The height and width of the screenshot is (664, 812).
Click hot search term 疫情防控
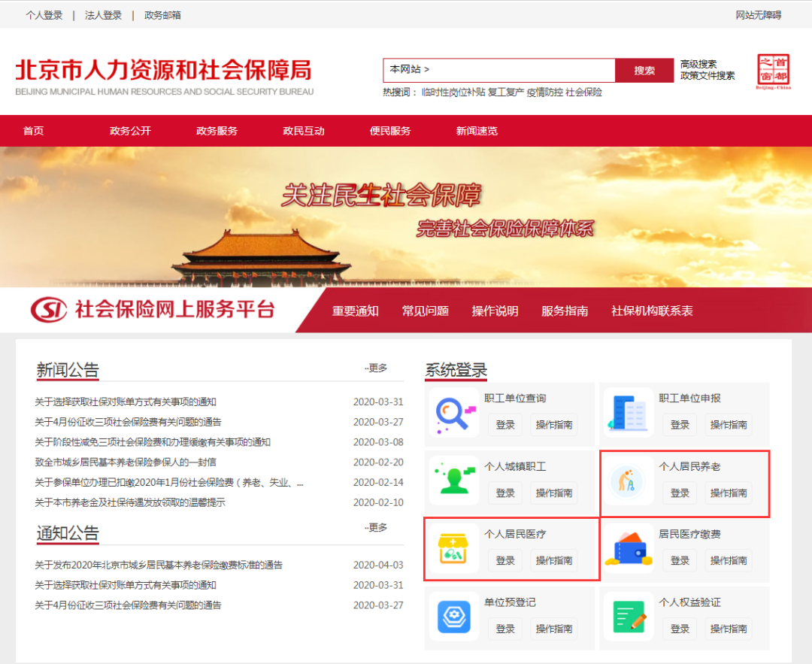544,92
